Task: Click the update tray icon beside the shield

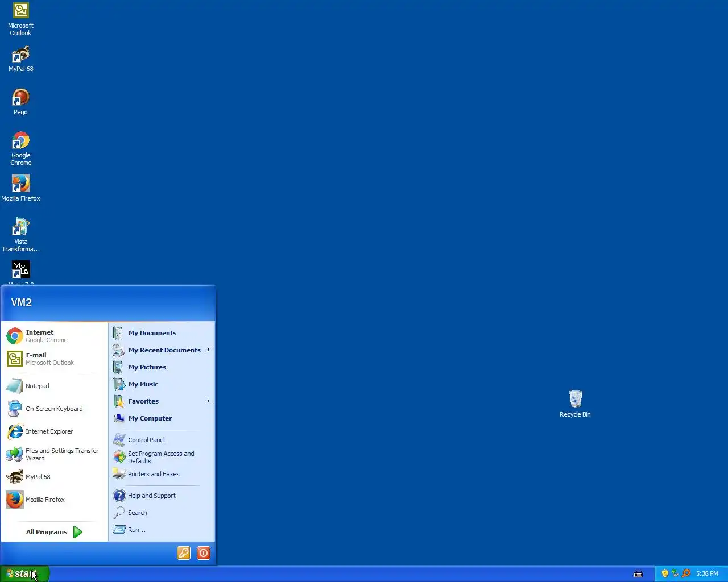Action: [675, 573]
